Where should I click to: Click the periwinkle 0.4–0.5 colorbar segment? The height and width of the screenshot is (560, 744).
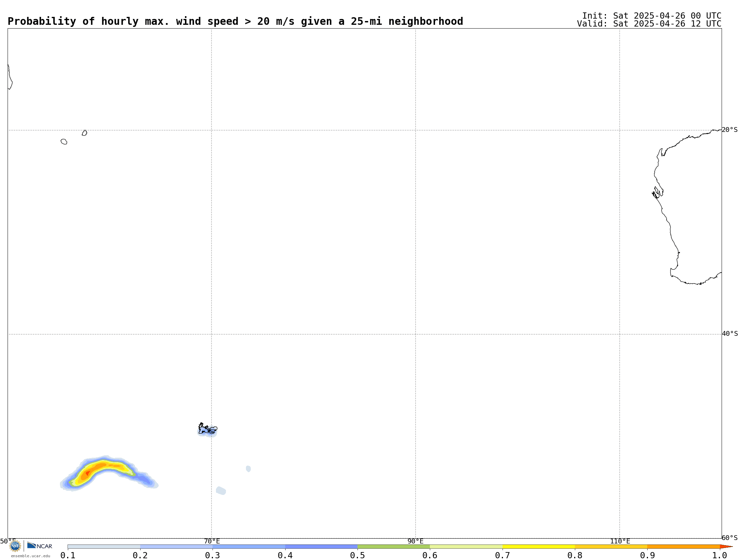point(321,547)
